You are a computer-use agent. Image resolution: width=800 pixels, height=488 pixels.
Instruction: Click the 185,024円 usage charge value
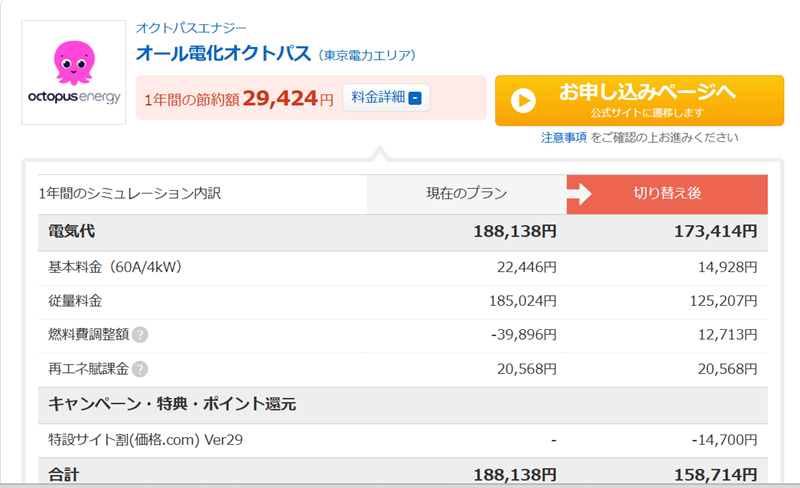pyautogui.click(x=522, y=301)
